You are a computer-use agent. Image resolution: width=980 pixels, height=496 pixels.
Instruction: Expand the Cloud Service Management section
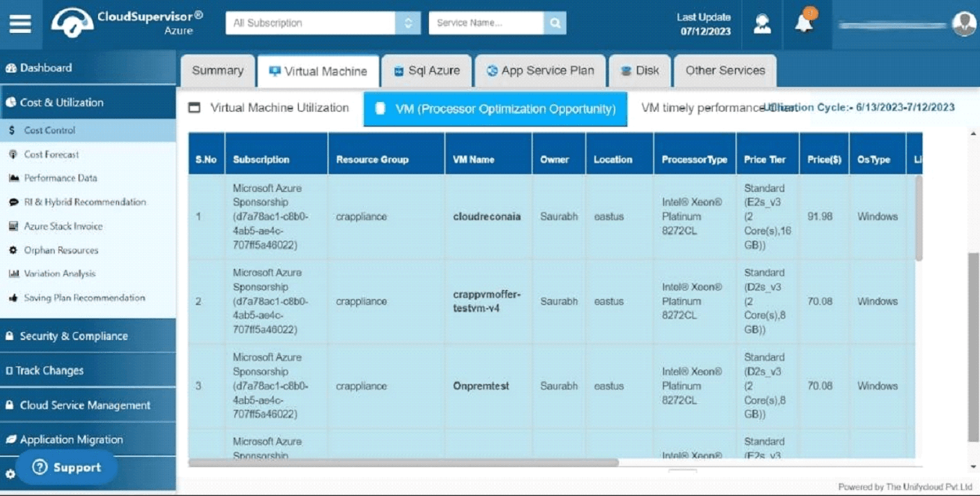[88, 405]
